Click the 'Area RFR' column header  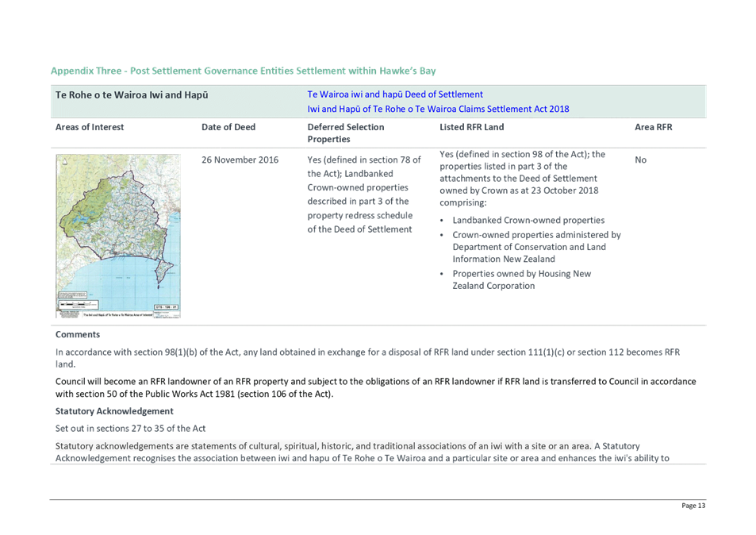coord(654,127)
